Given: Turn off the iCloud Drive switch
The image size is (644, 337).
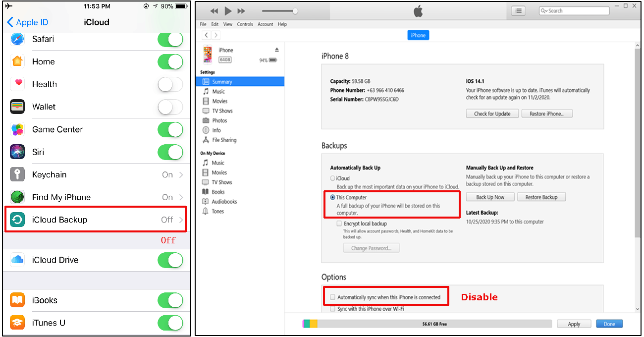Looking at the screenshot, I should [x=170, y=260].
